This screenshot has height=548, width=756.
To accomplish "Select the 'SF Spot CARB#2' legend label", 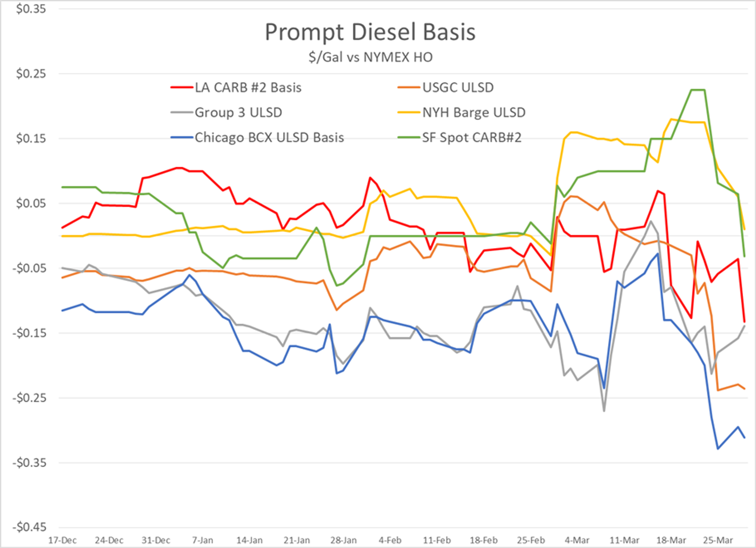I will (x=472, y=138).
